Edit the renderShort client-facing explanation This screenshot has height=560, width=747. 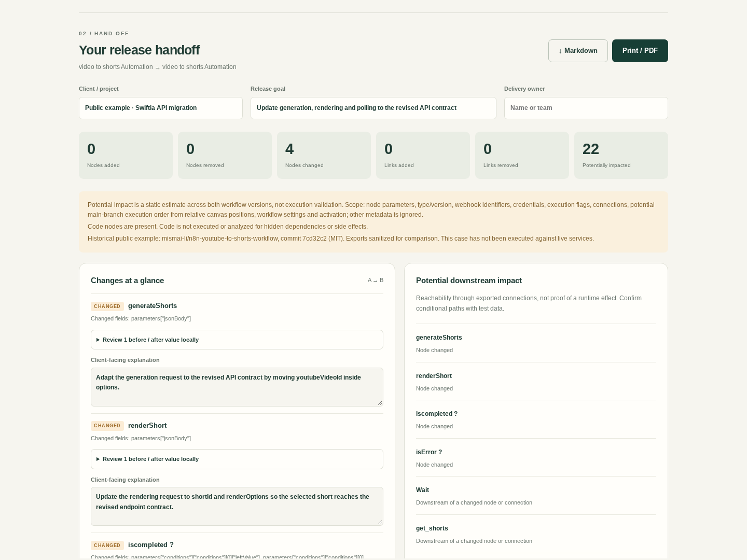point(237,506)
